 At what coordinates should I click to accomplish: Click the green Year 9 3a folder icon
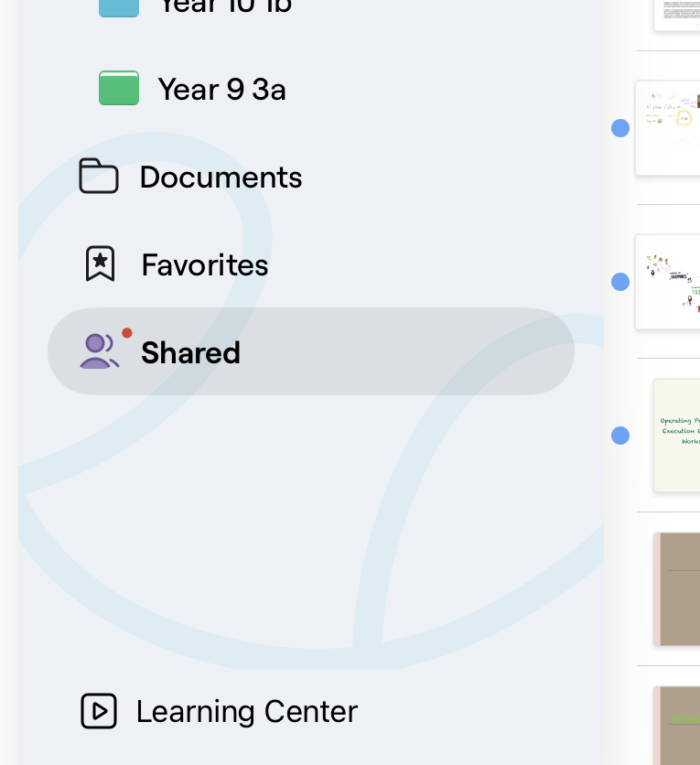(x=119, y=89)
